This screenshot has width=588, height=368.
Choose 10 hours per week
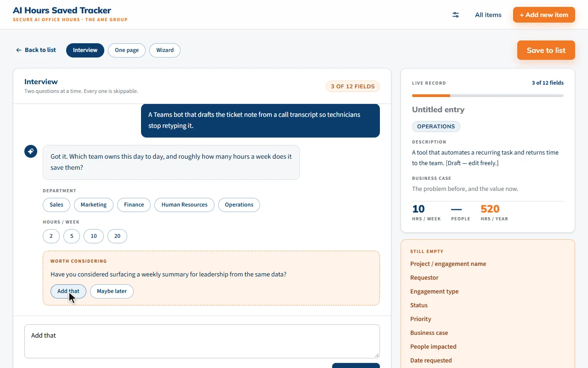tap(94, 236)
